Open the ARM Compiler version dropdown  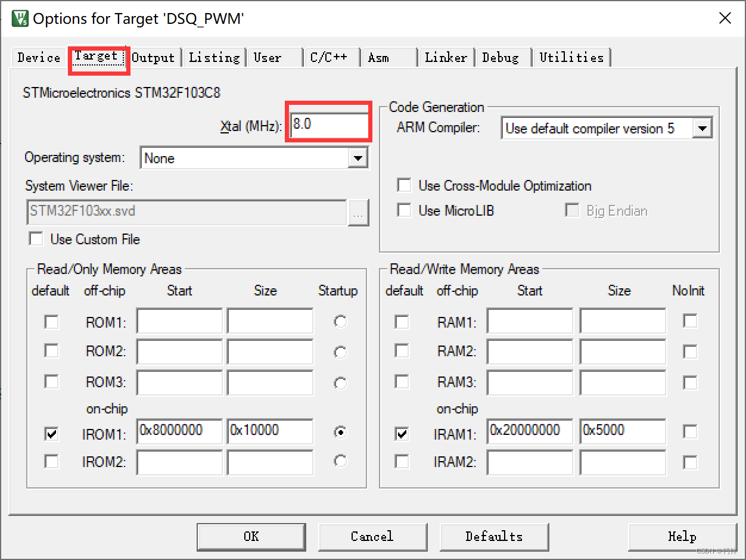coord(703,128)
